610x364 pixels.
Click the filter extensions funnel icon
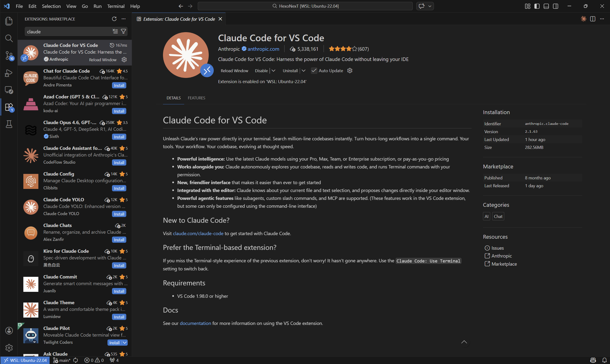tap(123, 31)
